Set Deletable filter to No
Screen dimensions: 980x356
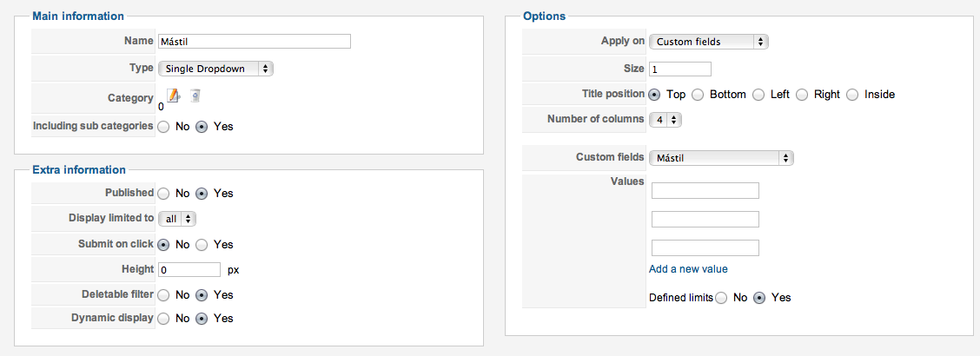coord(164,295)
